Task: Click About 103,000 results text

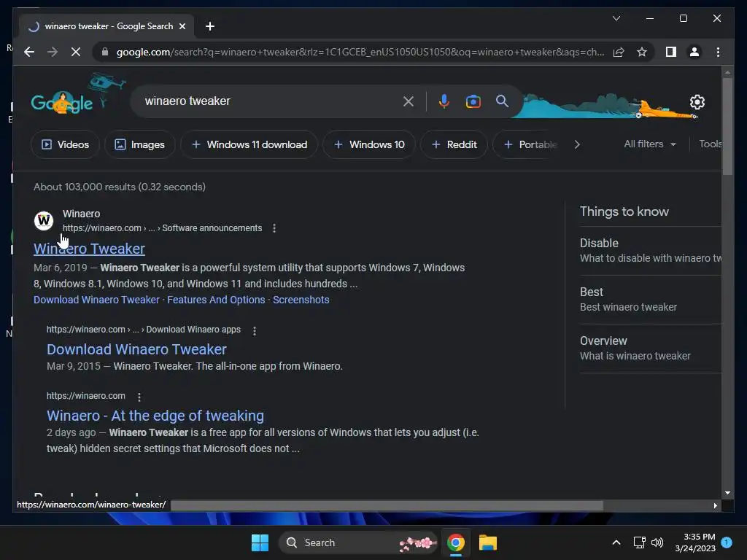Action: 120,187
